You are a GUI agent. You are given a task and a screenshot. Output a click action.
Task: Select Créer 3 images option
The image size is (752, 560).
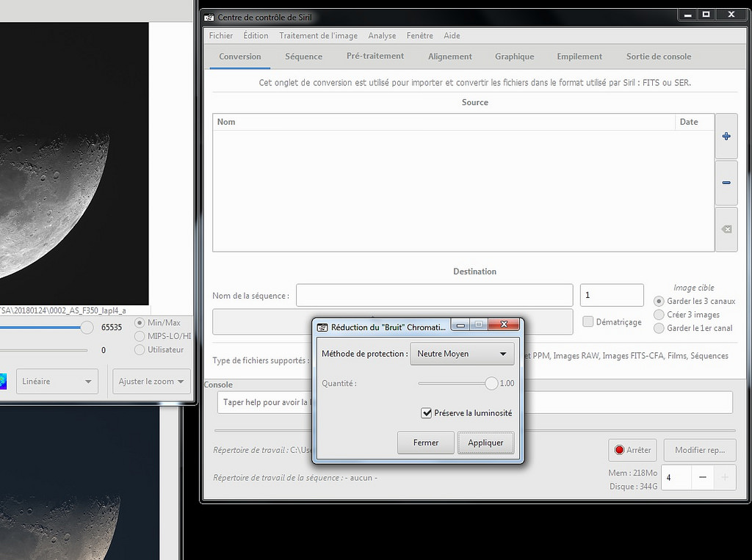[659, 315]
